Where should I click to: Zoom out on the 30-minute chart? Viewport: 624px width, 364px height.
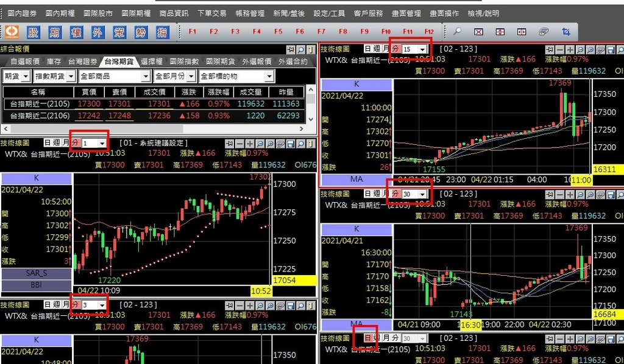click(x=580, y=194)
